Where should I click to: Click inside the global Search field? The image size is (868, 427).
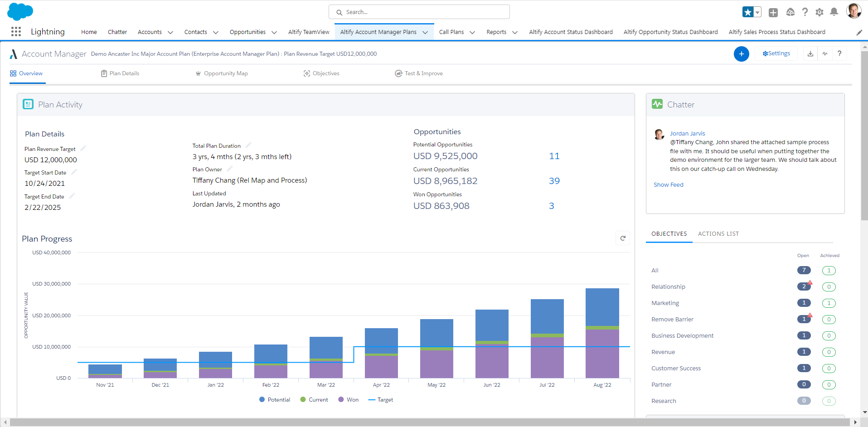[419, 11]
